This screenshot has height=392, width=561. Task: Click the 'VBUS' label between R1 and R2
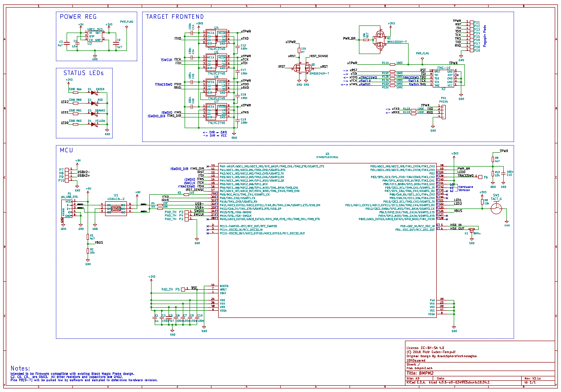99,242
